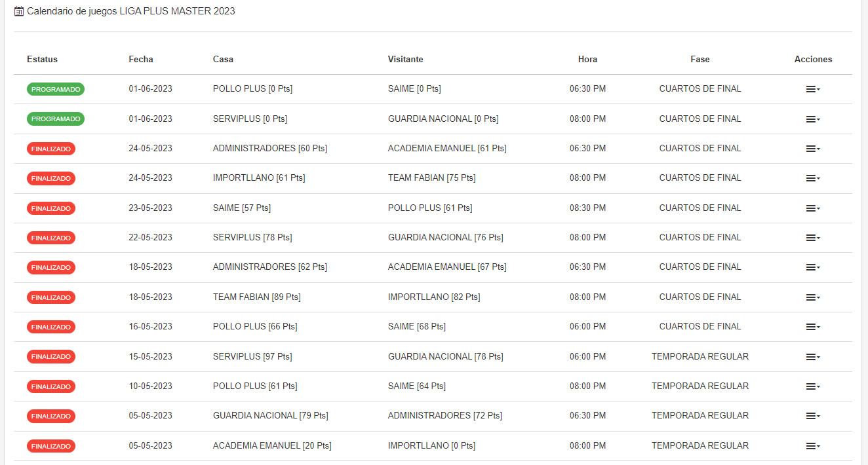Click date 15-05-2023
The width and height of the screenshot is (868, 465).
[x=150, y=357]
